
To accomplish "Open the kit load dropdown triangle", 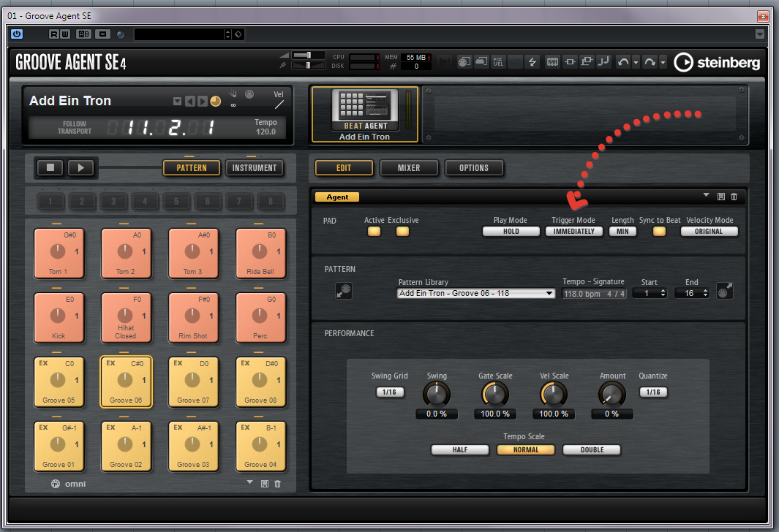I will coord(177,102).
